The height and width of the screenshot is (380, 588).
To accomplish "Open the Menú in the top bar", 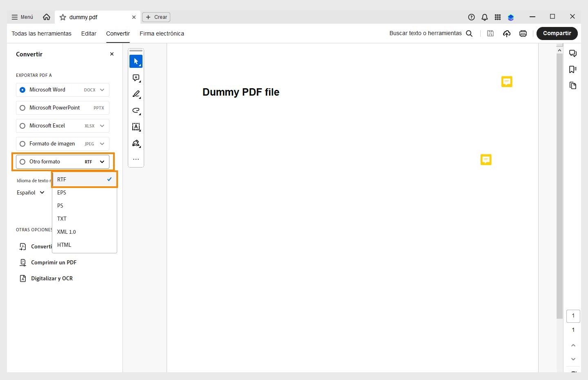I will click(x=22, y=17).
